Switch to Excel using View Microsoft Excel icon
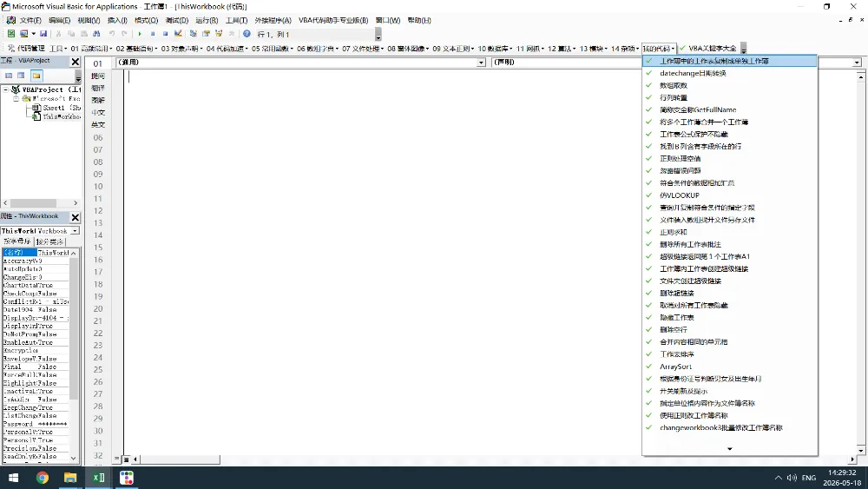 click(11, 34)
